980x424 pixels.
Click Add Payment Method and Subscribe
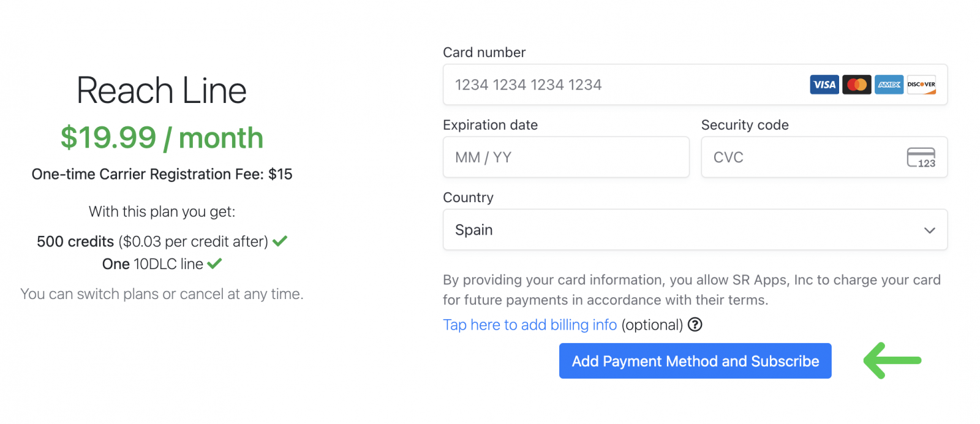[695, 361]
